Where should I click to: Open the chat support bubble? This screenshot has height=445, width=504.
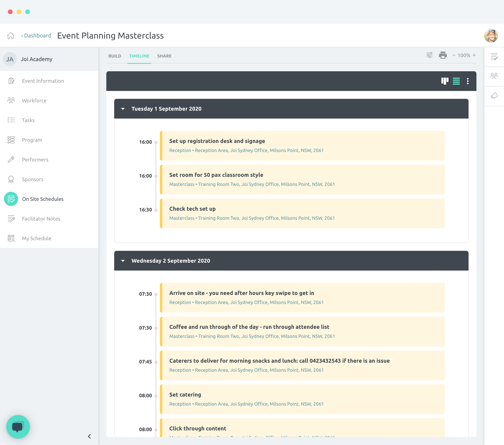pyautogui.click(x=18, y=426)
